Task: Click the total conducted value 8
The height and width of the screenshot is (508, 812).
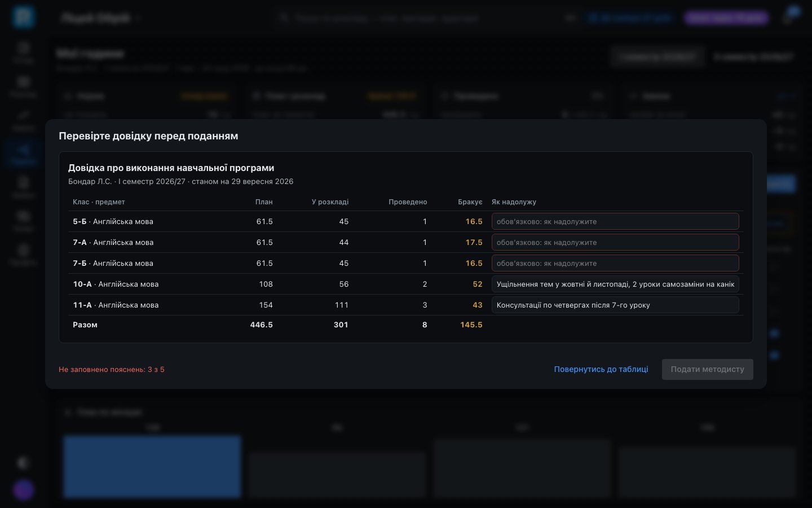Action: coord(425,325)
